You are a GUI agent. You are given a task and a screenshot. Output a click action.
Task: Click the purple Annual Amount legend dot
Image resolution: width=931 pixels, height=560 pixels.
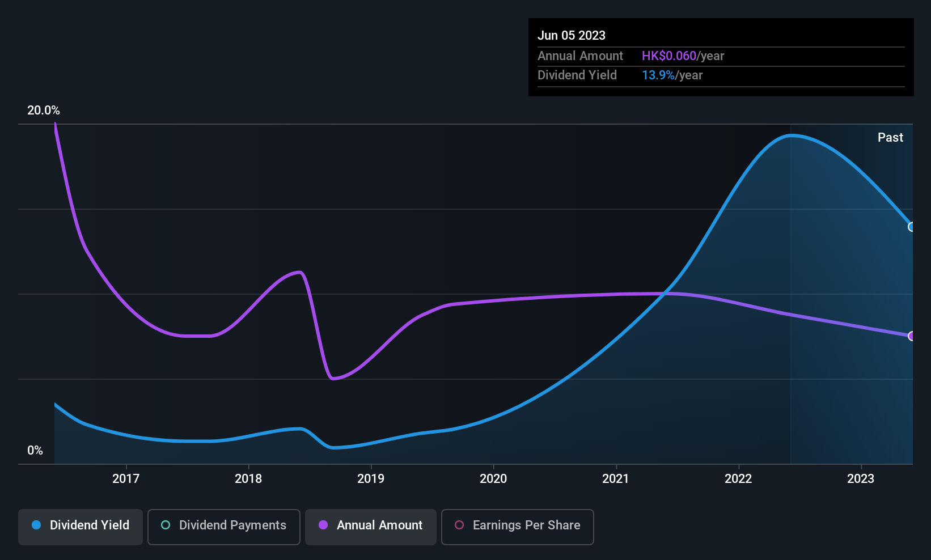[323, 525]
